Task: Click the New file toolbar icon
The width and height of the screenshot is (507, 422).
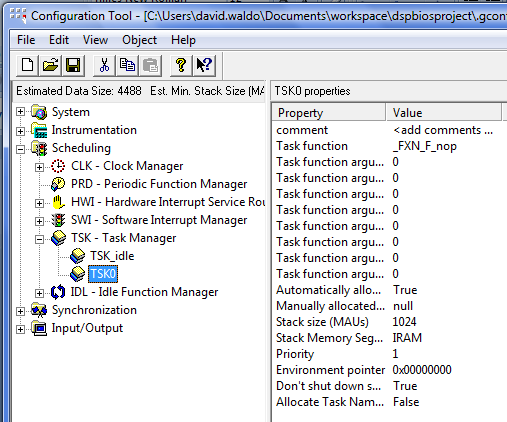Action: tap(27, 65)
